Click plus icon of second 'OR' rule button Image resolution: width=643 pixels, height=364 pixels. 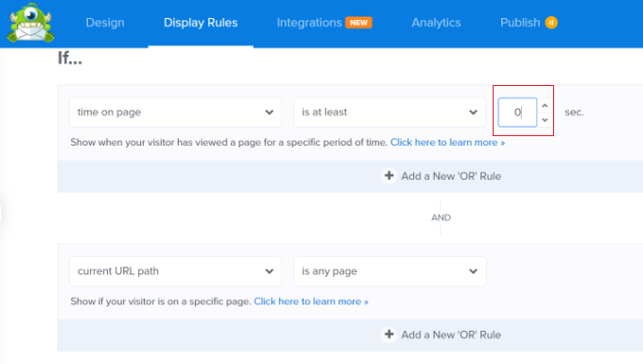pyautogui.click(x=389, y=335)
